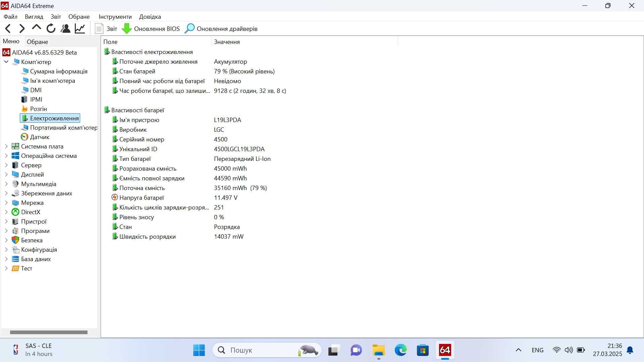Click the battery icon in system tray
The height and width of the screenshot is (362, 644).
click(581, 350)
